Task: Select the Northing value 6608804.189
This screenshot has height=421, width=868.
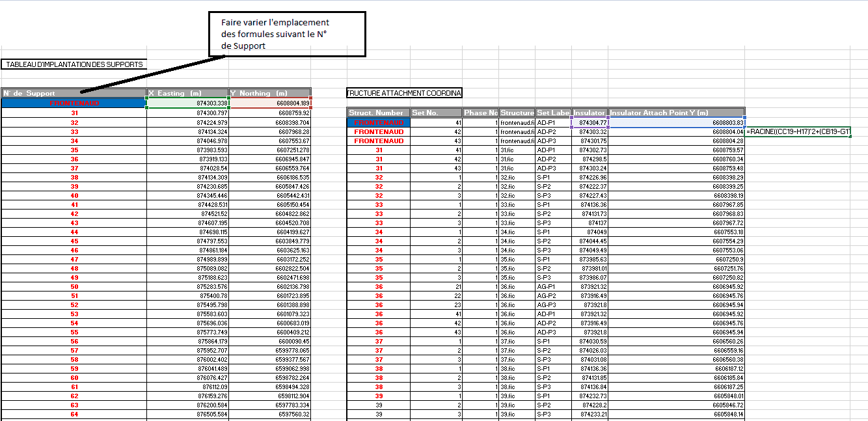Action: [270, 103]
